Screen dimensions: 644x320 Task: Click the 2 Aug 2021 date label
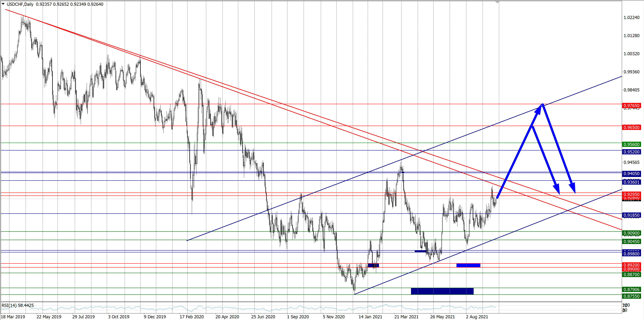pyautogui.click(x=477, y=317)
